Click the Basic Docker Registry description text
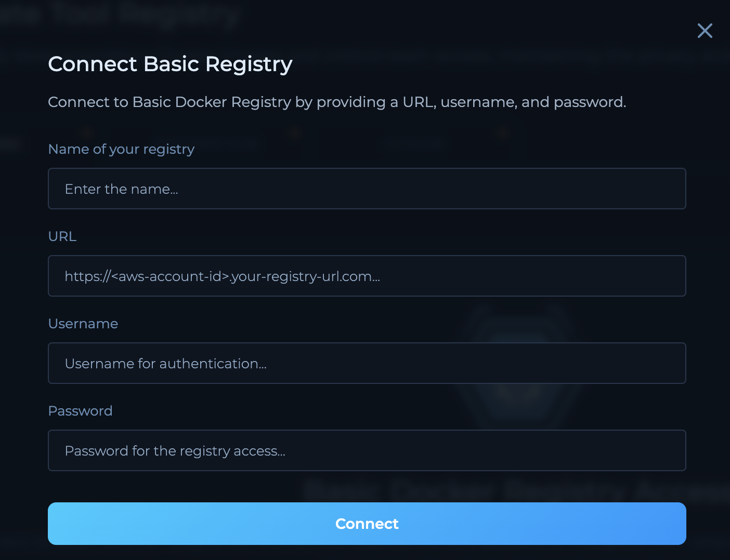 tap(337, 102)
